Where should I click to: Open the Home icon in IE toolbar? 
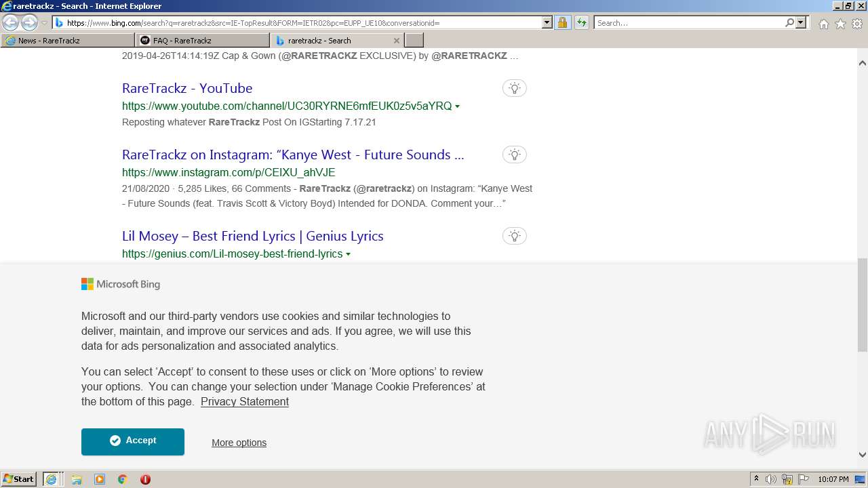point(823,24)
